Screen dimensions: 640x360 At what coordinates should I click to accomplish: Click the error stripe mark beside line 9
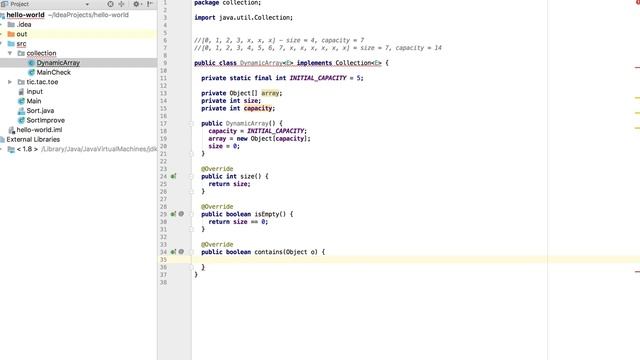click(x=637, y=67)
